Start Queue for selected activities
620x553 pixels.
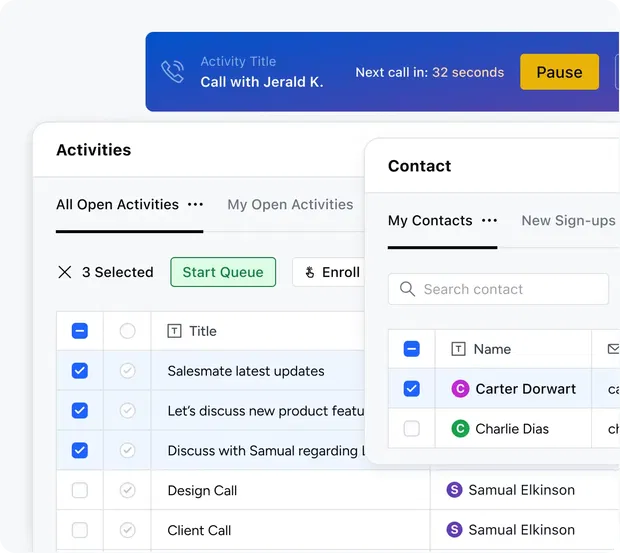pyautogui.click(x=223, y=272)
